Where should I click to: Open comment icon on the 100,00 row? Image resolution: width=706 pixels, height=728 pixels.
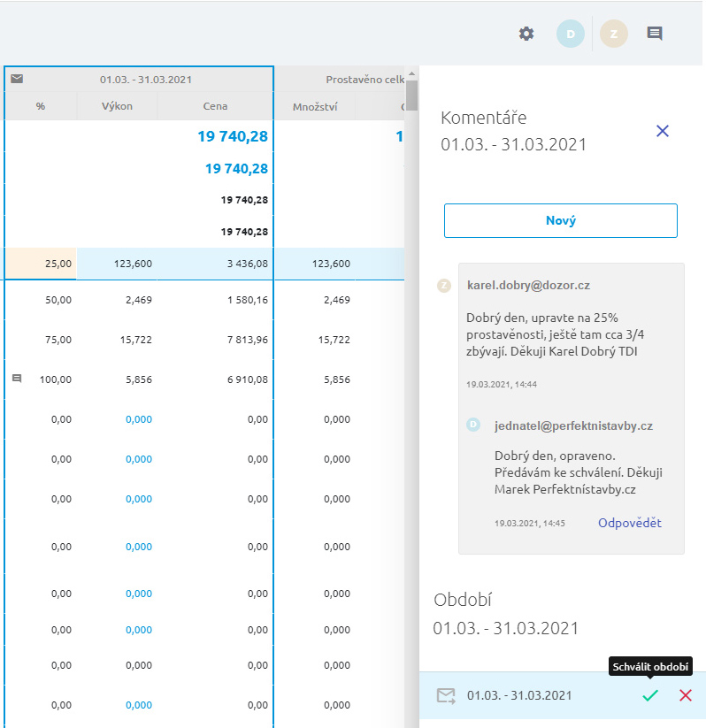tap(17, 379)
